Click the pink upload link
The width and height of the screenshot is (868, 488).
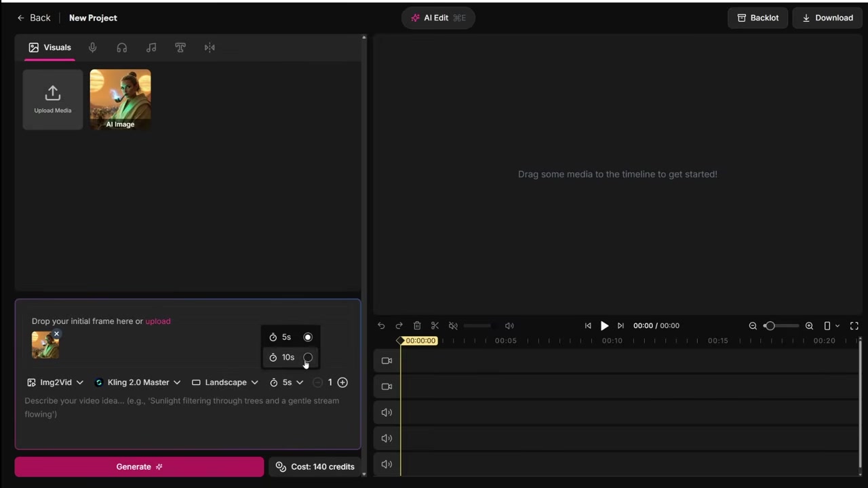coord(158,321)
